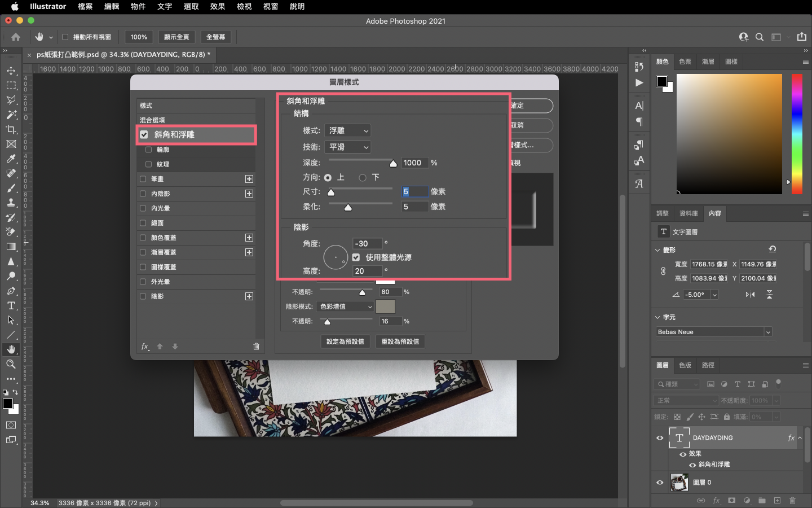Click the 深度 slider handle
812x508 pixels.
(393, 163)
